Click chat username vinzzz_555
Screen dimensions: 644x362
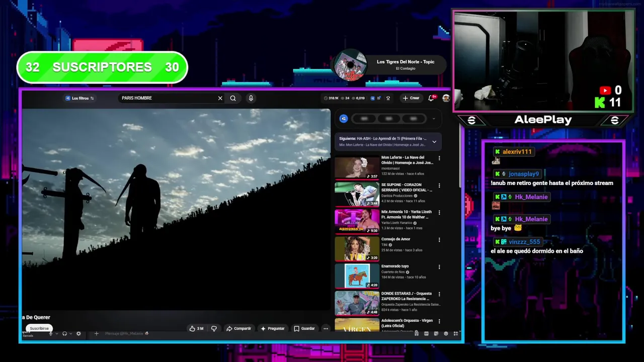tap(524, 242)
